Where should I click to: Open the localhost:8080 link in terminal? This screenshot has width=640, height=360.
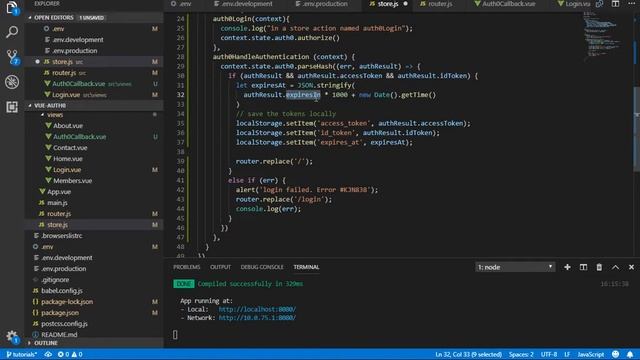[x=257, y=309]
